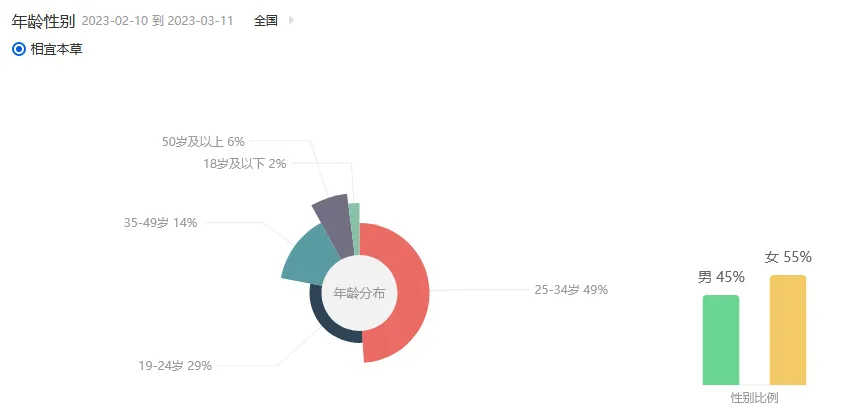Screen dimensions: 848x420
Task: Click the date range 2023-02-10 到 2023-03-11
Action: 157,21
